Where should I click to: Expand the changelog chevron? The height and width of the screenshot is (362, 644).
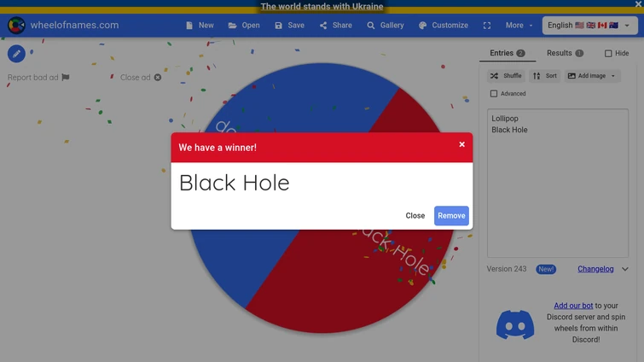[x=624, y=269]
